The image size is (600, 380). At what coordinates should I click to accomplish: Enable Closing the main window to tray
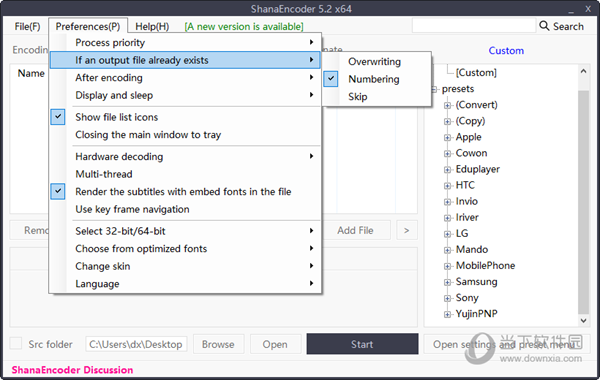(x=186, y=135)
